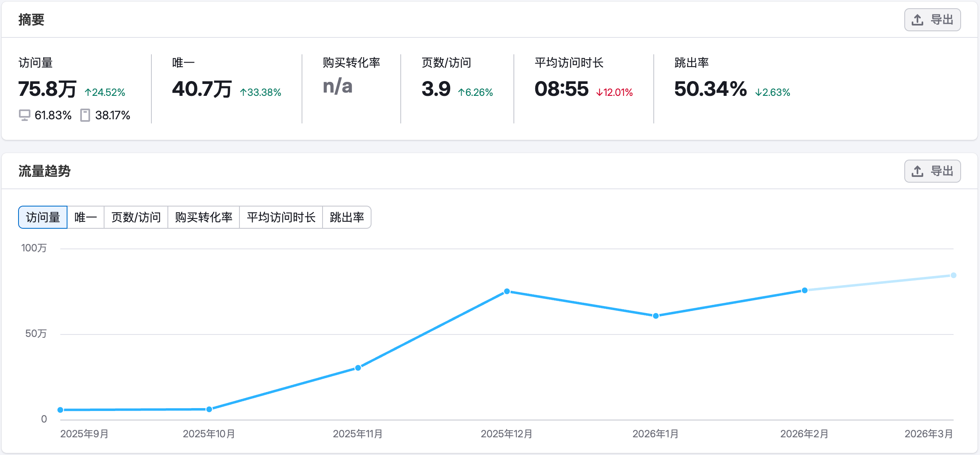Click the 摘要 panel heading
The image size is (980, 455).
click(31, 20)
